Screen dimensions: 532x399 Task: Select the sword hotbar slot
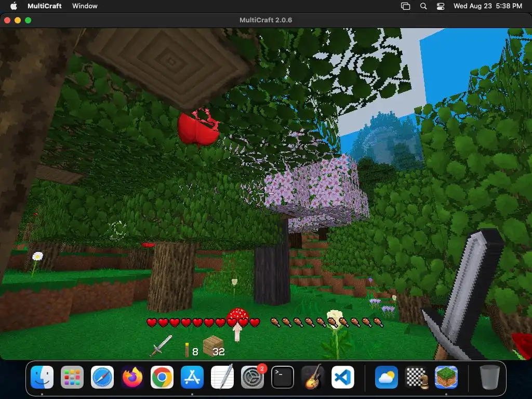(161, 345)
